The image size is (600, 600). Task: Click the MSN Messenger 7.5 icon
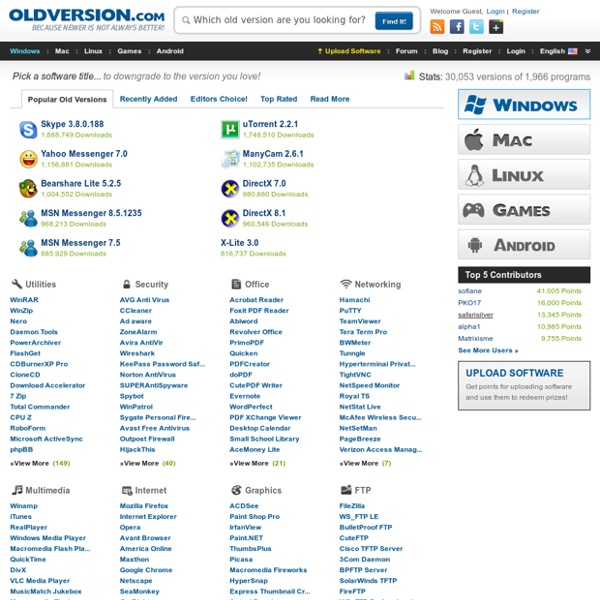tap(28, 248)
